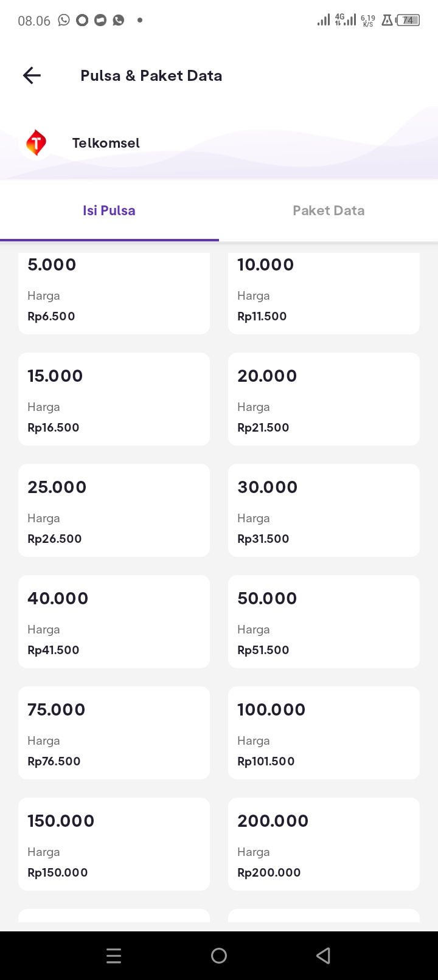Choose the 5.000 pulsa card
The image size is (438, 980).
114,293
